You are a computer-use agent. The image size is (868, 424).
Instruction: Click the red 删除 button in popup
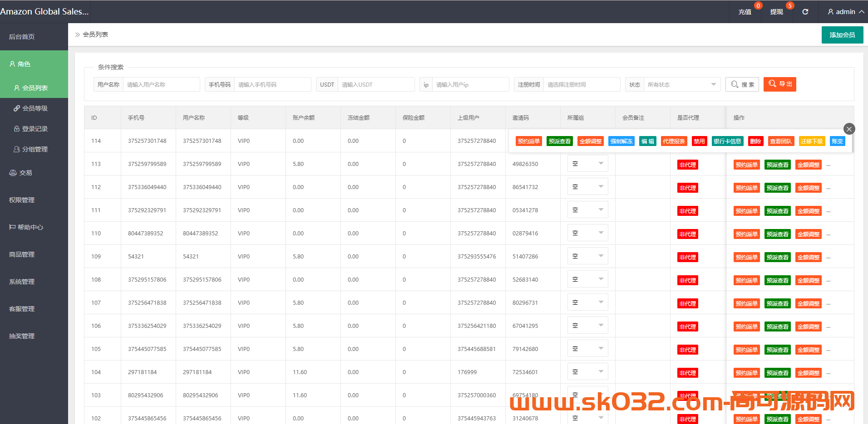pyautogui.click(x=755, y=141)
